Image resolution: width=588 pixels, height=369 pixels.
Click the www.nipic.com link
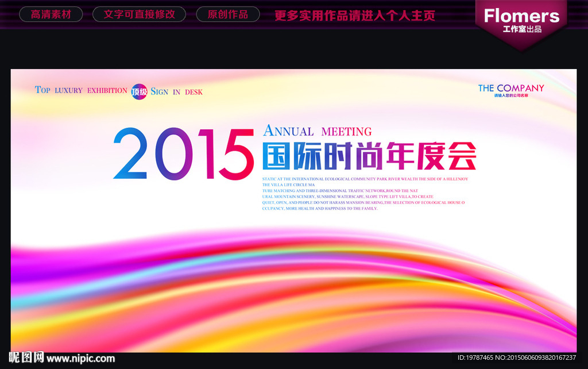[80, 359]
